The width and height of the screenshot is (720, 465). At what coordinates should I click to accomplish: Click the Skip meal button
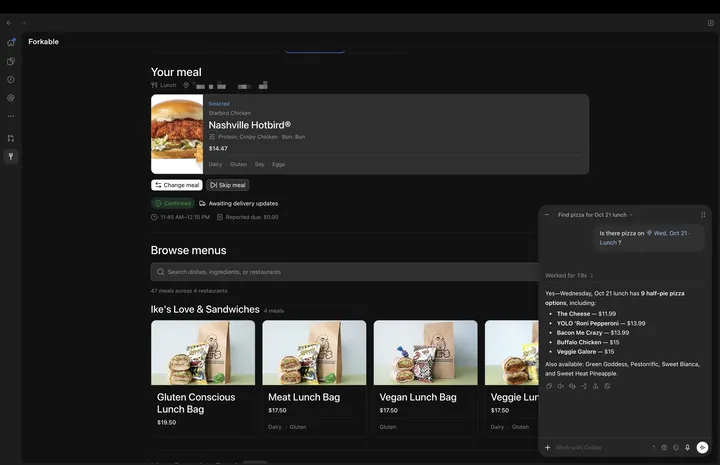pos(228,185)
